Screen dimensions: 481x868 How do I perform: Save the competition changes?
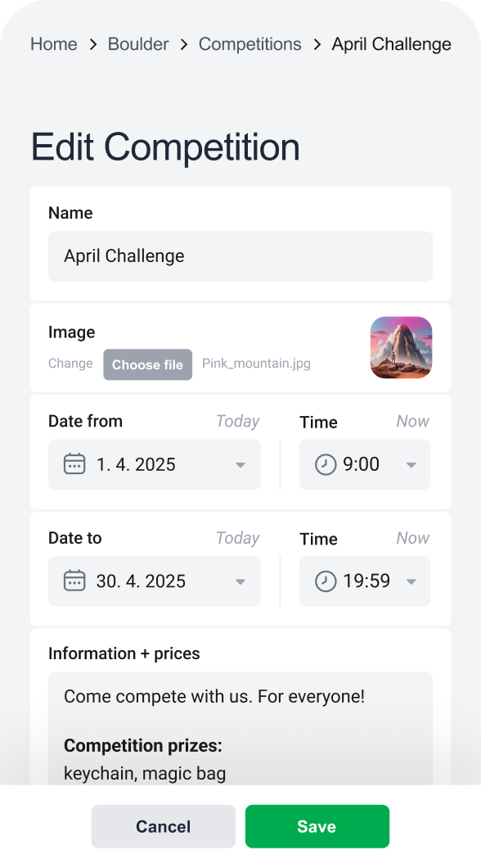pyautogui.click(x=317, y=826)
